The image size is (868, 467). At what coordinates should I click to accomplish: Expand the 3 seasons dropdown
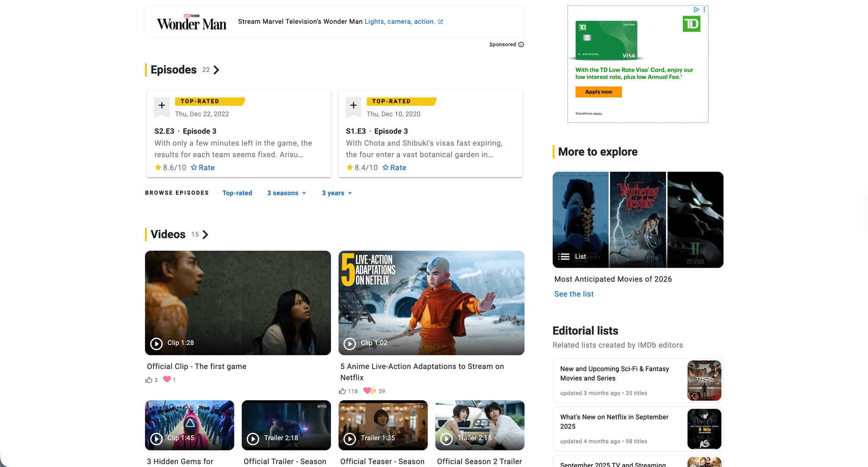tap(286, 193)
